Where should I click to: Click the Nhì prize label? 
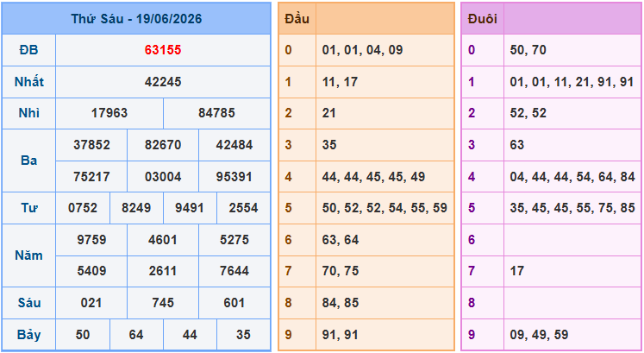28,113
